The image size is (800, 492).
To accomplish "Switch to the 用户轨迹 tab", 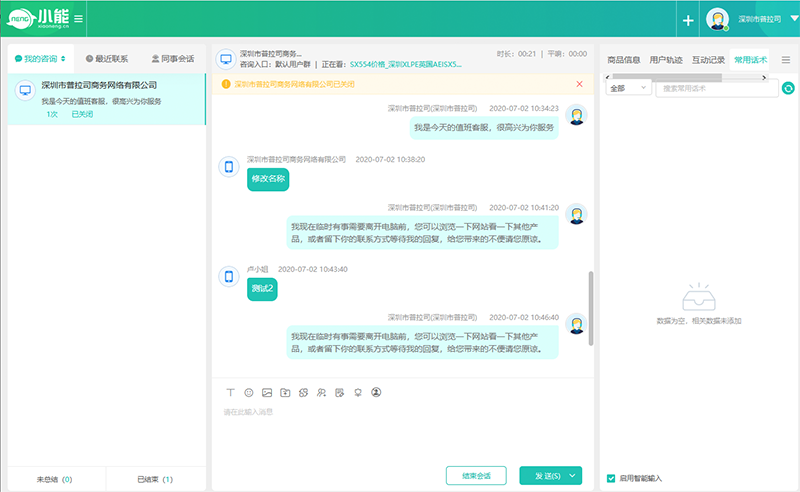I will (x=666, y=60).
